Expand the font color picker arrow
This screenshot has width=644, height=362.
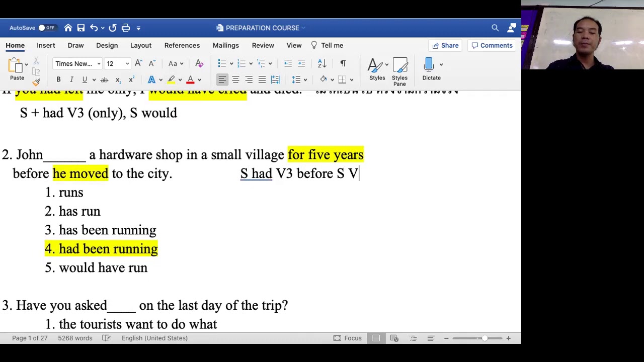click(200, 80)
